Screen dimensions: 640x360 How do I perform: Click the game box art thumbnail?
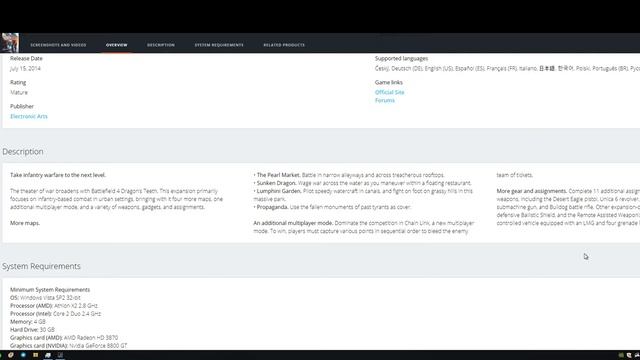(x=10, y=42)
